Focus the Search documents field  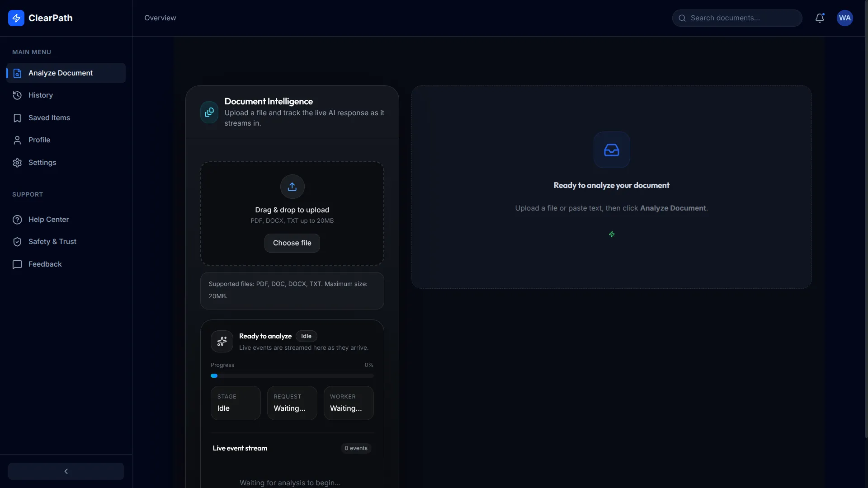tap(737, 18)
